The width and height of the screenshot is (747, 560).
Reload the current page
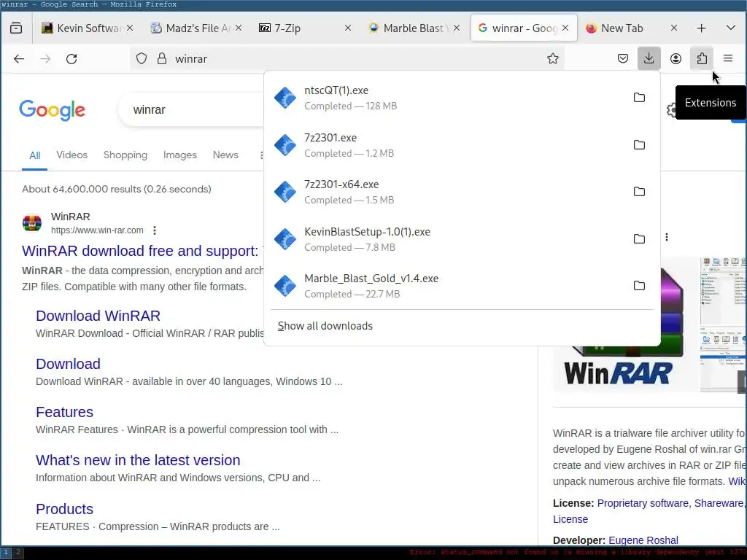[x=71, y=58]
